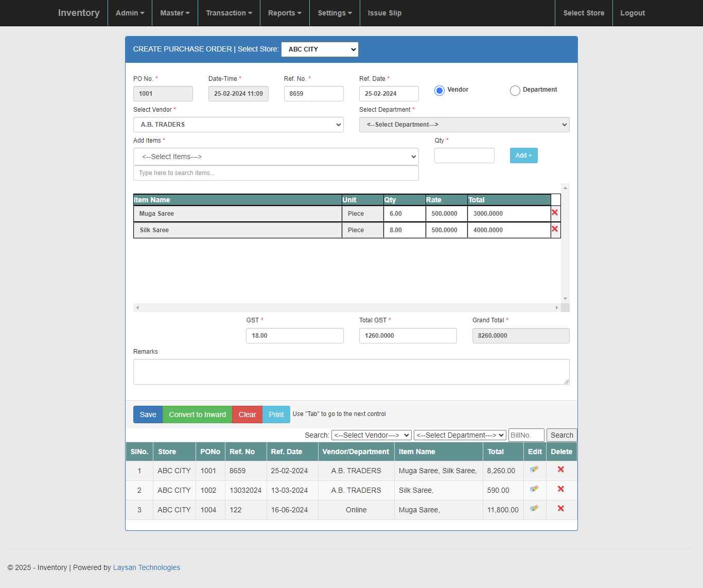
Task: Open the Settings menu
Action: coord(335,13)
